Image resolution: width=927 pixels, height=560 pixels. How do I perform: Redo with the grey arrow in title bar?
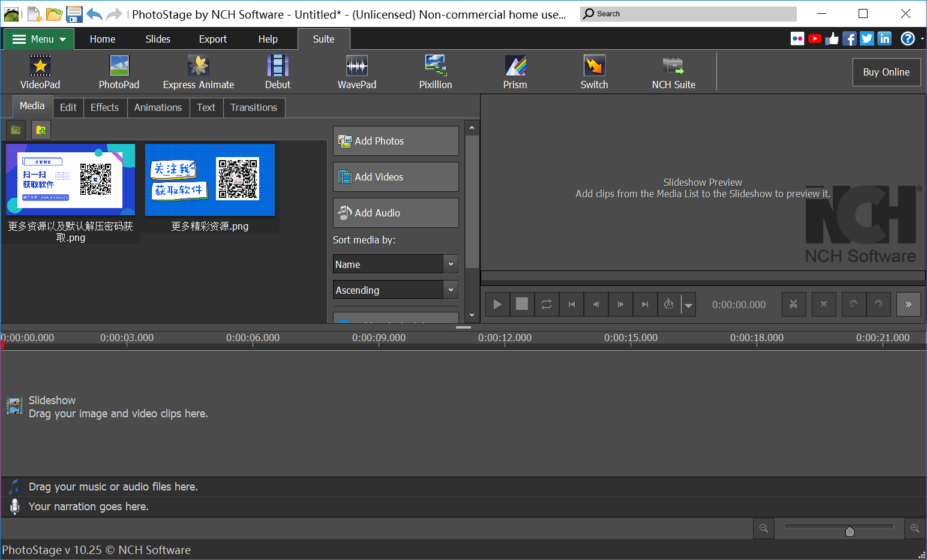pyautogui.click(x=114, y=14)
